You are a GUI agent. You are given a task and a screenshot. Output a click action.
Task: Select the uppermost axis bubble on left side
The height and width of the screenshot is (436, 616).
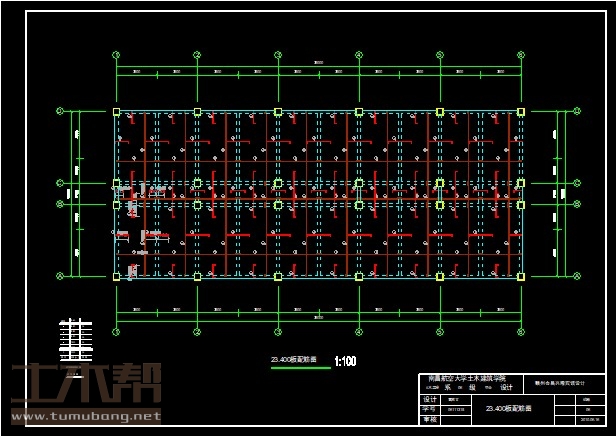click(x=59, y=111)
